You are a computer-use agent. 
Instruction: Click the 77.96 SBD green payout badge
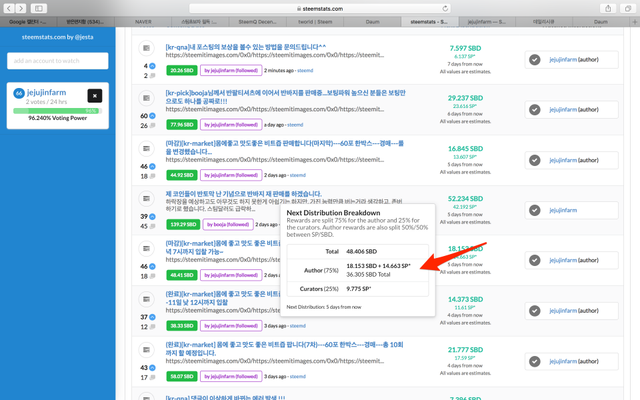pos(182,124)
